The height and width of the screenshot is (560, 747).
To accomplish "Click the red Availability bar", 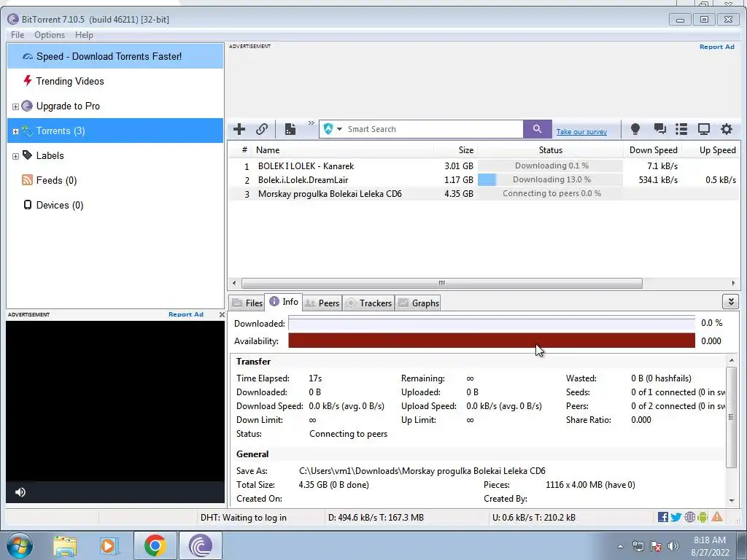I will [491, 341].
